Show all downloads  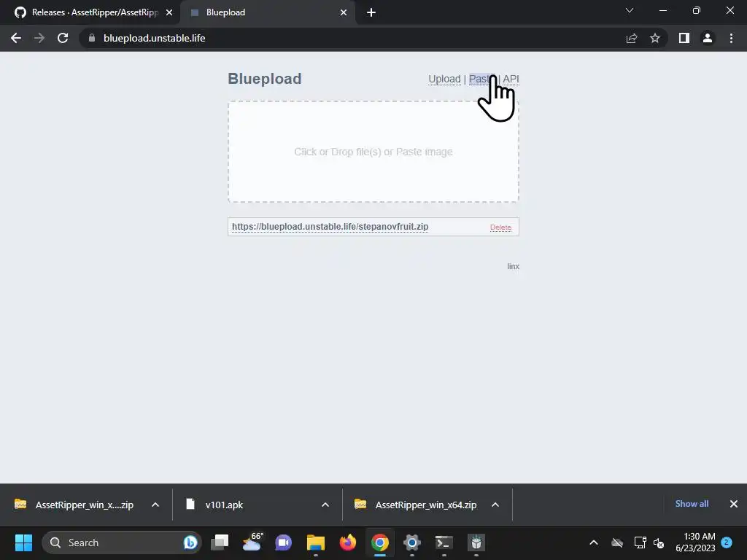click(692, 504)
